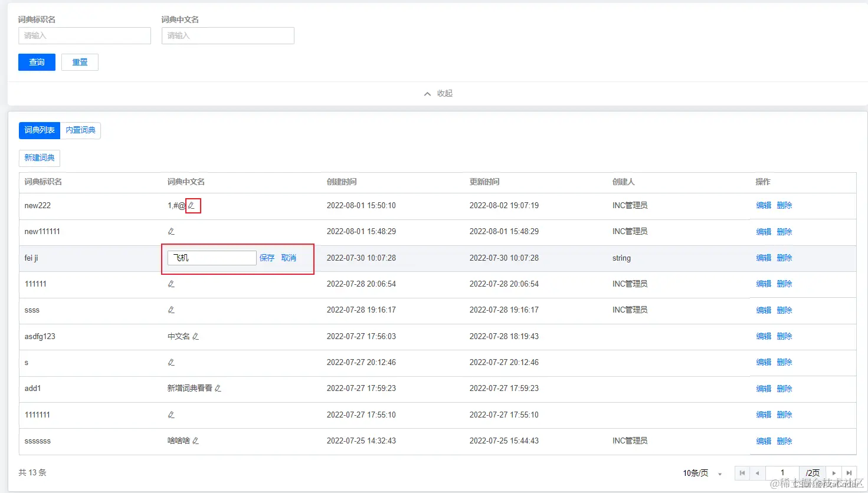
Task: Click the 词典标识名 search input field
Action: 84,36
